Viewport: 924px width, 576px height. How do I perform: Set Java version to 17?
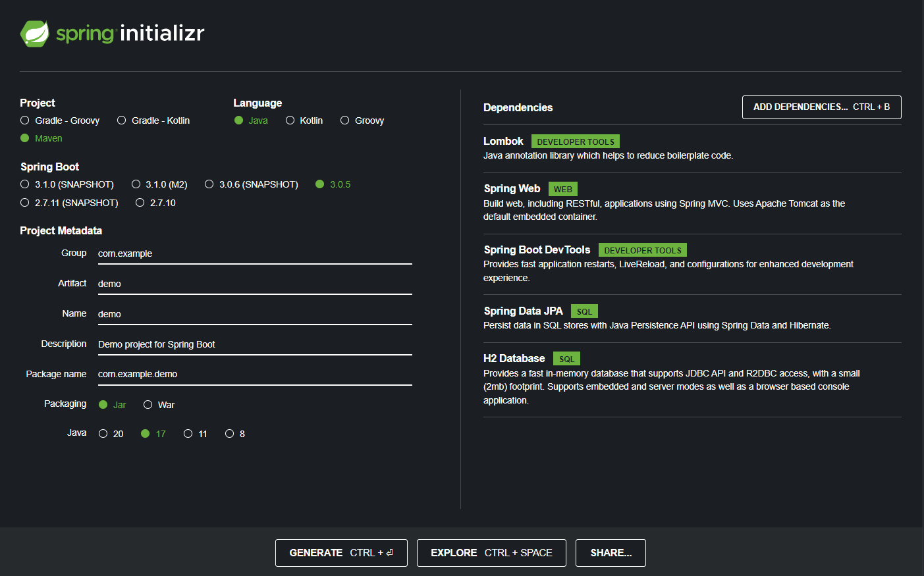tap(153, 434)
